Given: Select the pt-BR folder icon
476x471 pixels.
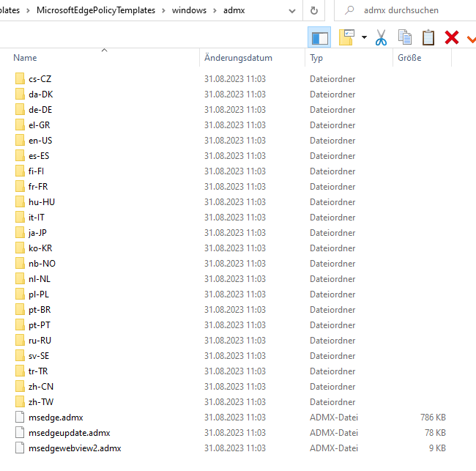Looking at the screenshot, I should pos(20,309).
